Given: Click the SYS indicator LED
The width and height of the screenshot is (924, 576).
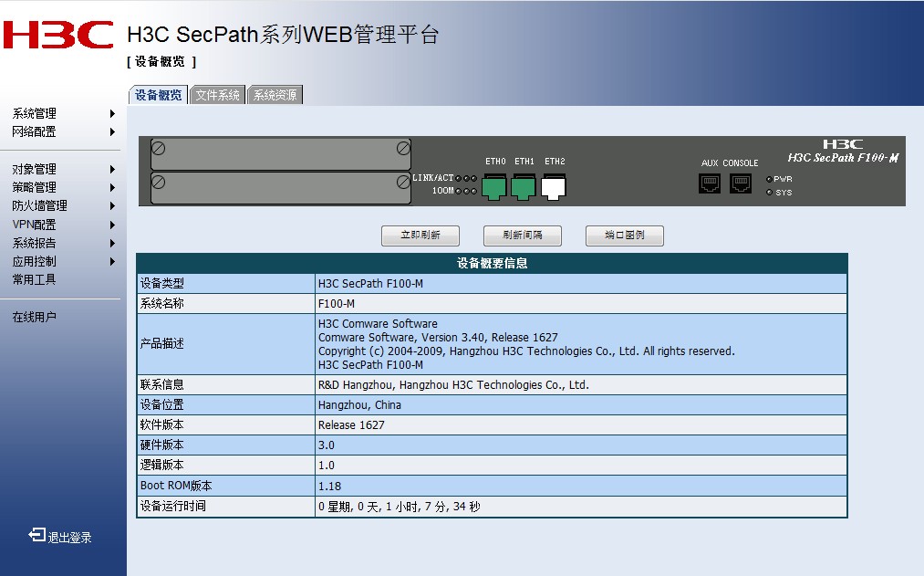Looking at the screenshot, I should pos(769,193).
